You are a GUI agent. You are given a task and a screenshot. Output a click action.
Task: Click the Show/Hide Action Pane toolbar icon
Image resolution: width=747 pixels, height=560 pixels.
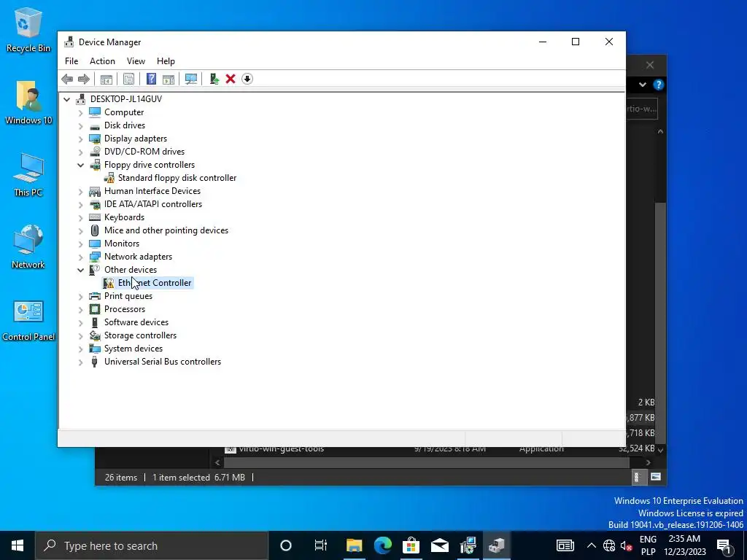169,79
